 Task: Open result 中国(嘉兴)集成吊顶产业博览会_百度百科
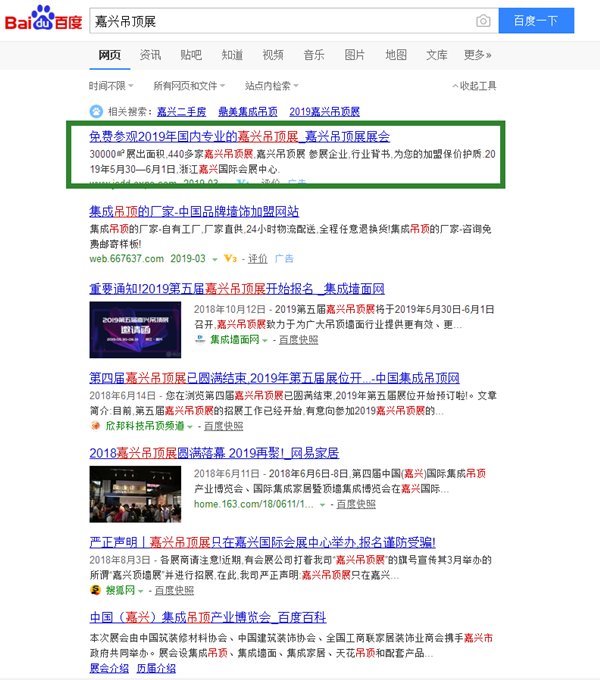(x=208, y=617)
